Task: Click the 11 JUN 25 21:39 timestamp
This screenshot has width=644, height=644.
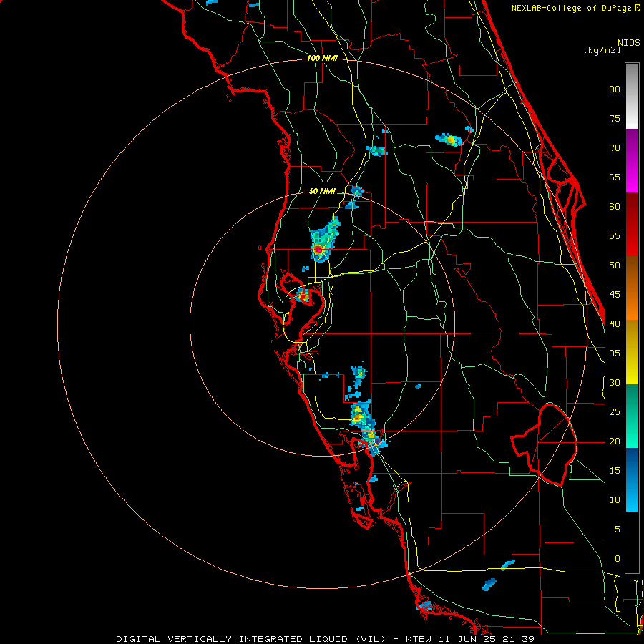Action: coord(487,639)
